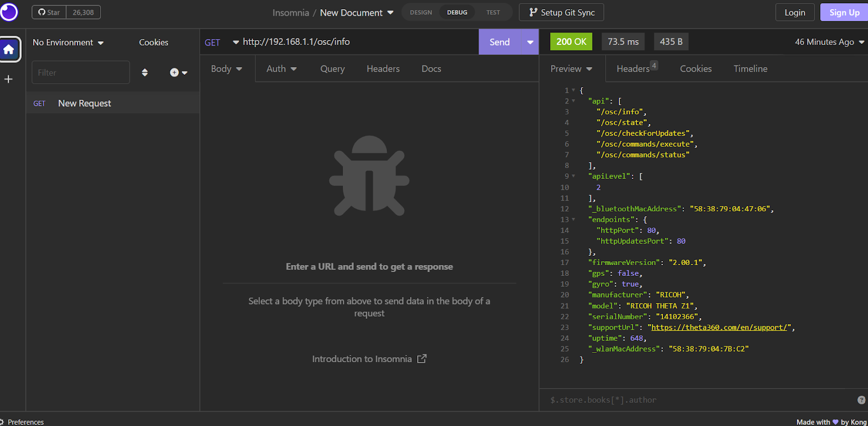Click the 200 OK status badge

[571, 42]
